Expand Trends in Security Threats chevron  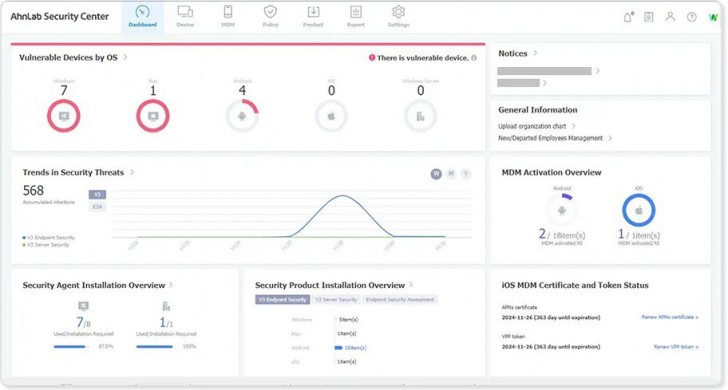132,172
